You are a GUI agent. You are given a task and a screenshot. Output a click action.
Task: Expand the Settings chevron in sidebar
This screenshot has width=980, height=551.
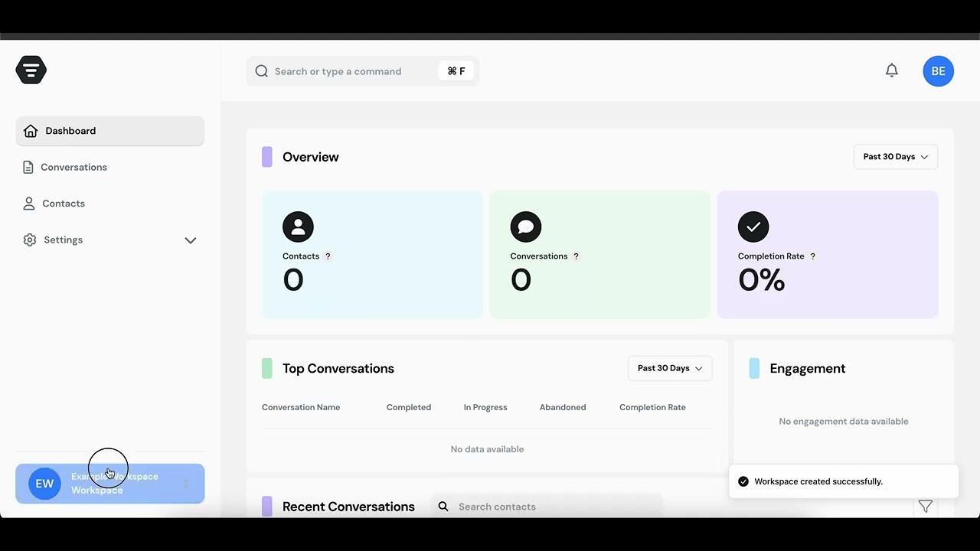(191, 240)
